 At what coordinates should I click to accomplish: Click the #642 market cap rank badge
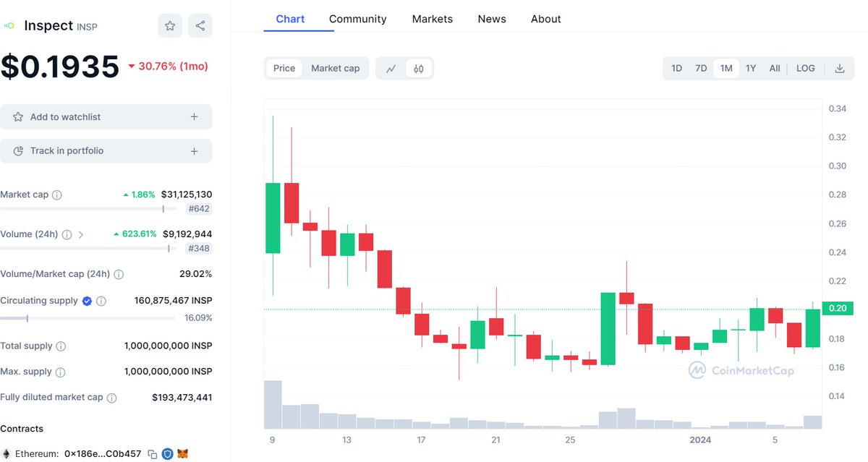(199, 209)
